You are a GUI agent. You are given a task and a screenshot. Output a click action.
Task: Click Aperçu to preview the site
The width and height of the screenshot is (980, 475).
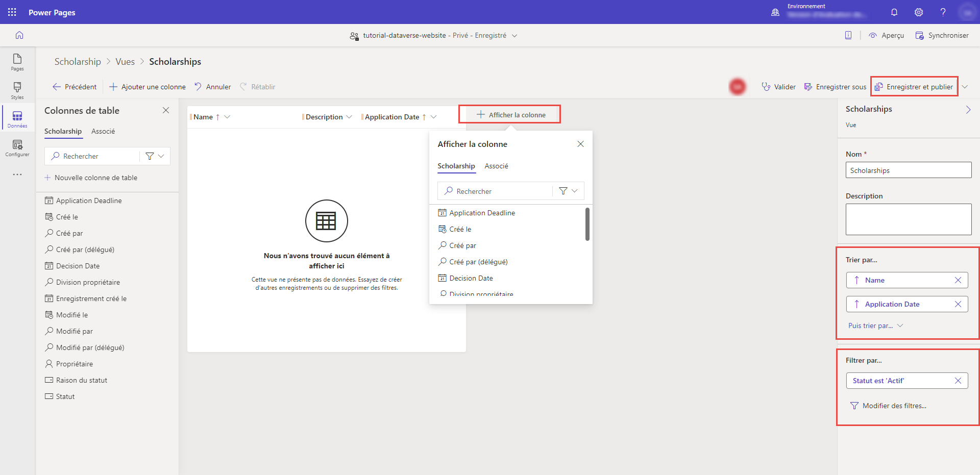[887, 35]
